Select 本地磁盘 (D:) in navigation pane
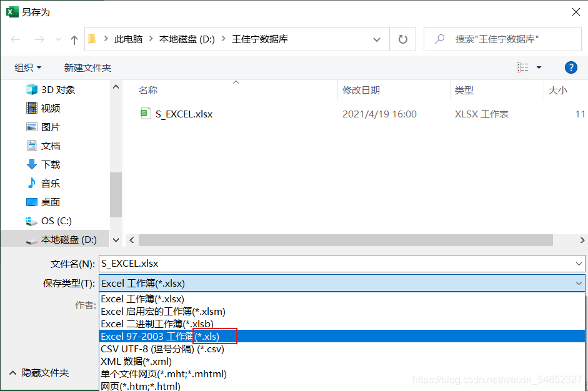 (x=56, y=239)
